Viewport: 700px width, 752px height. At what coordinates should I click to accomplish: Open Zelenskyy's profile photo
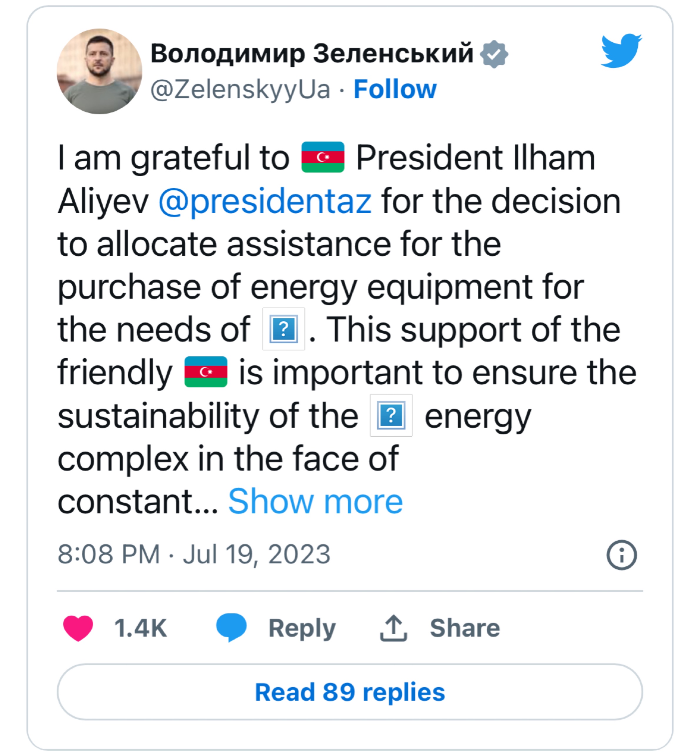pos(99,71)
